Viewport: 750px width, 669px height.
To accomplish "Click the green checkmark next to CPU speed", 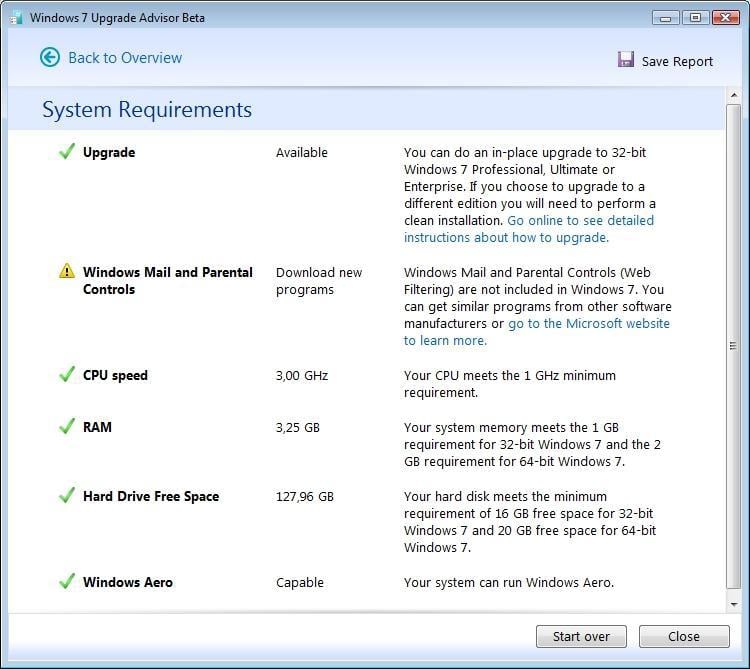I will click(x=67, y=375).
